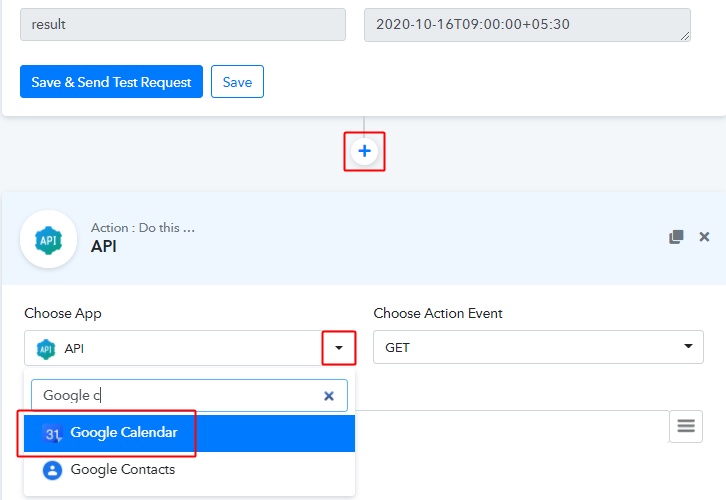Close the API action step
Screen dimensions: 726x500
[704, 237]
